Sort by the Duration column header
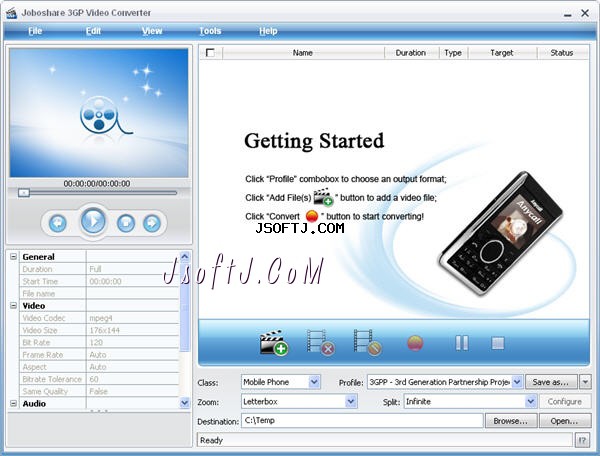Image resolution: width=600 pixels, height=456 pixels. click(411, 53)
